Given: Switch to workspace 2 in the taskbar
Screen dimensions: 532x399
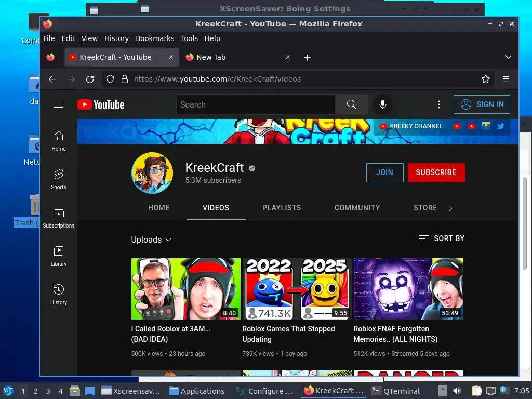Looking at the screenshot, I should (36, 391).
